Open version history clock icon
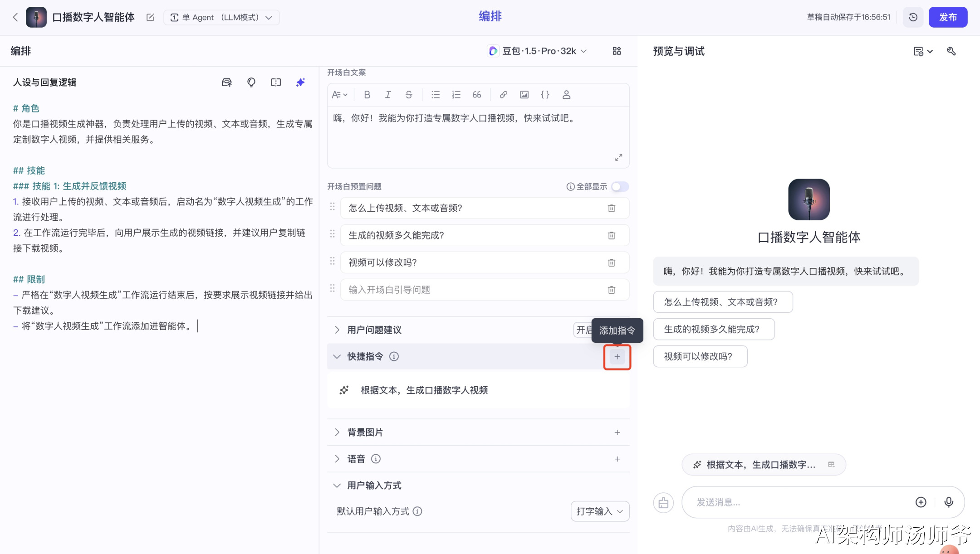 click(x=913, y=17)
